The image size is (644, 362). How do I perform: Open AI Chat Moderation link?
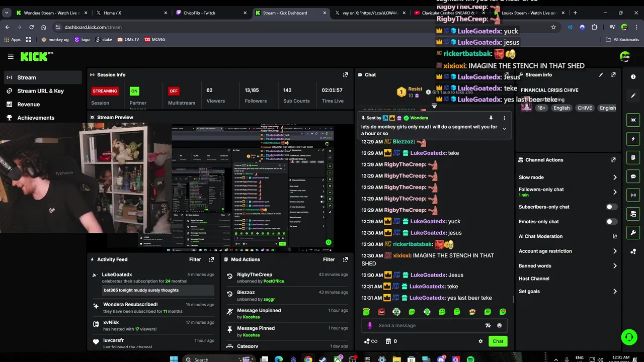tap(568, 236)
